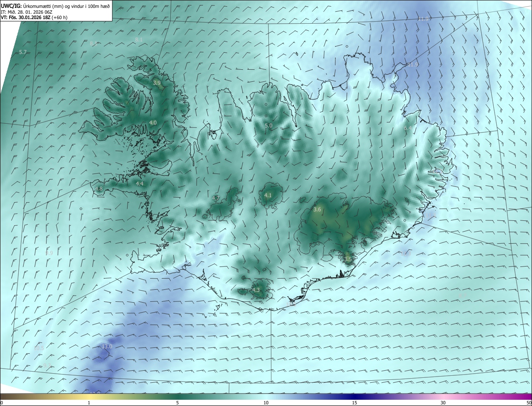Click the 0 tick on the color scale
Viewport: 532px width, 406px height.
2,403
